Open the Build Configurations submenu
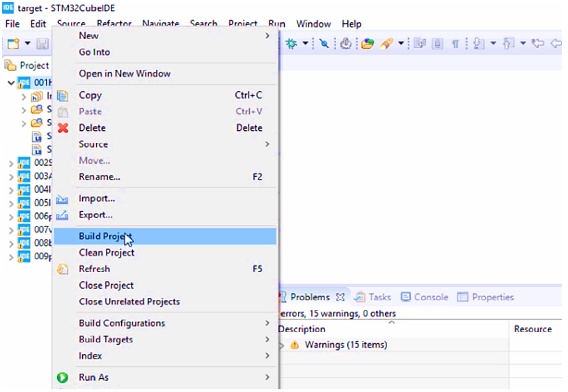 point(165,323)
